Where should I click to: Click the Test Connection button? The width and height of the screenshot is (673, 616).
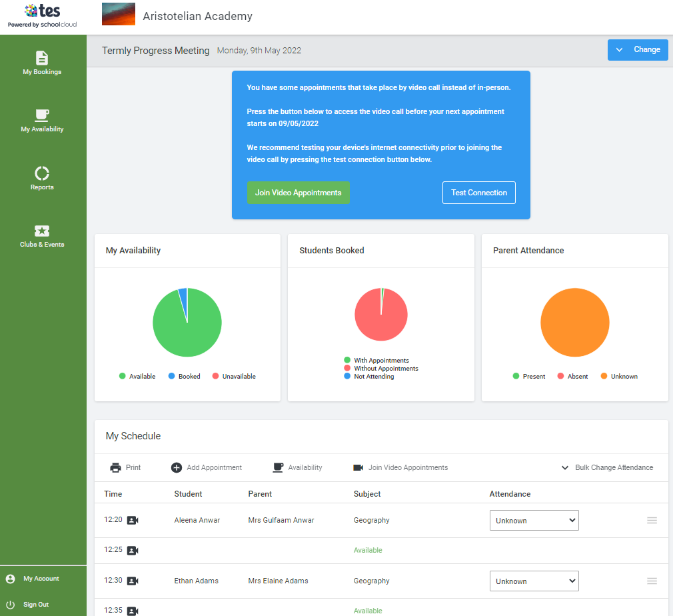(479, 193)
